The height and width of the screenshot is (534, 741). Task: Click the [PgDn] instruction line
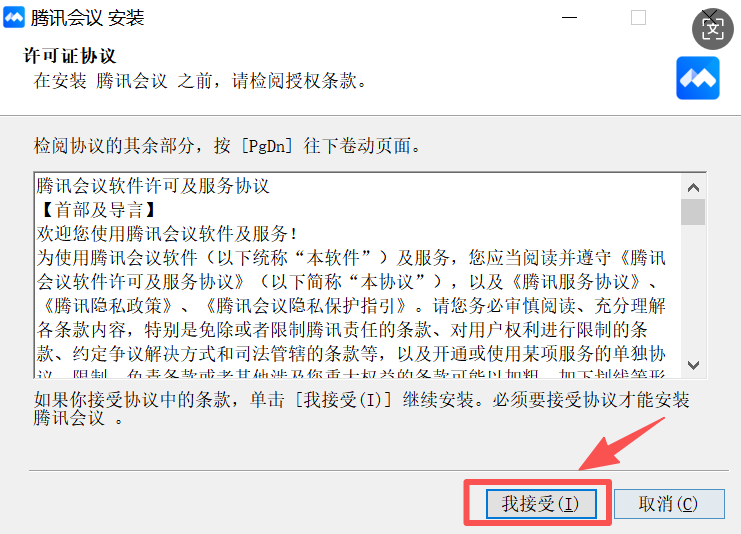click(227, 146)
